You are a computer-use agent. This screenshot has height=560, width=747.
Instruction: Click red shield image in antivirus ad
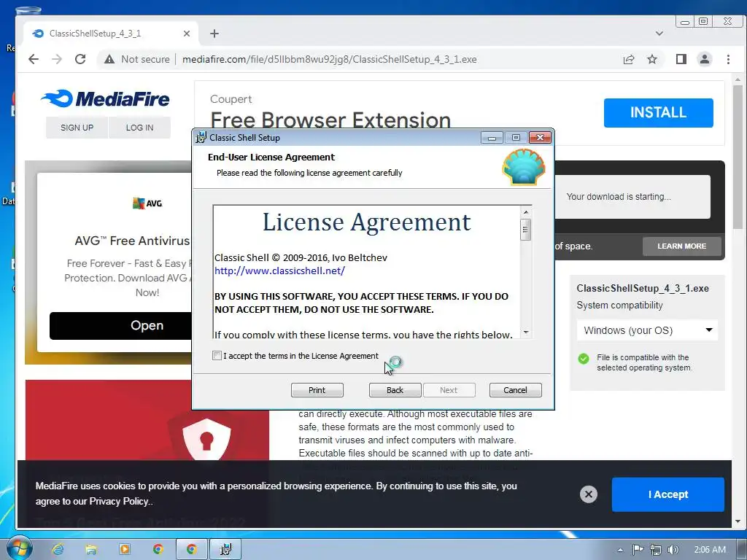pyautogui.click(x=206, y=438)
